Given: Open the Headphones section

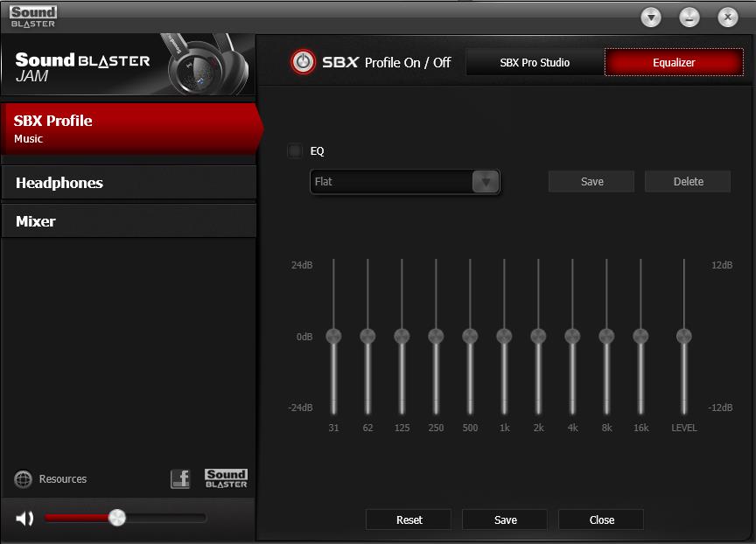Looking at the screenshot, I should pyautogui.click(x=129, y=183).
